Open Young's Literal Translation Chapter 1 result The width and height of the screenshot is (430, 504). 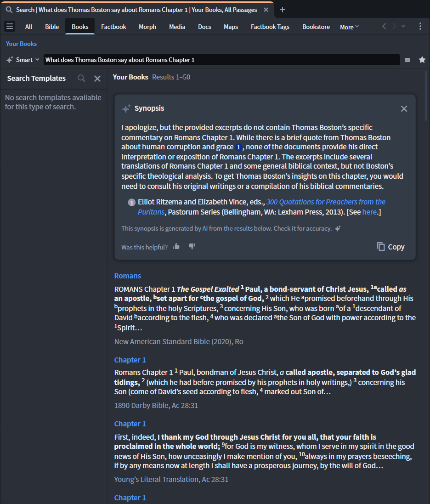130,424
